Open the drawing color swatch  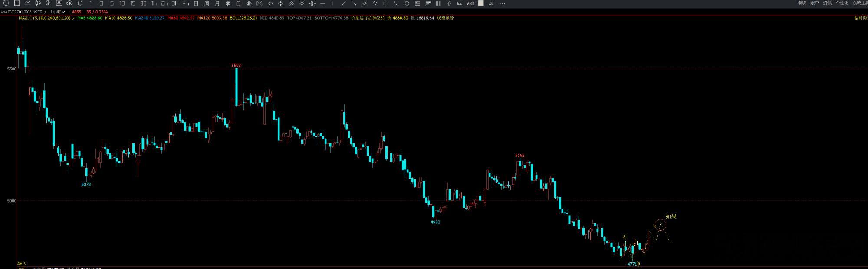pyautogui.click(x=481, y=3)
